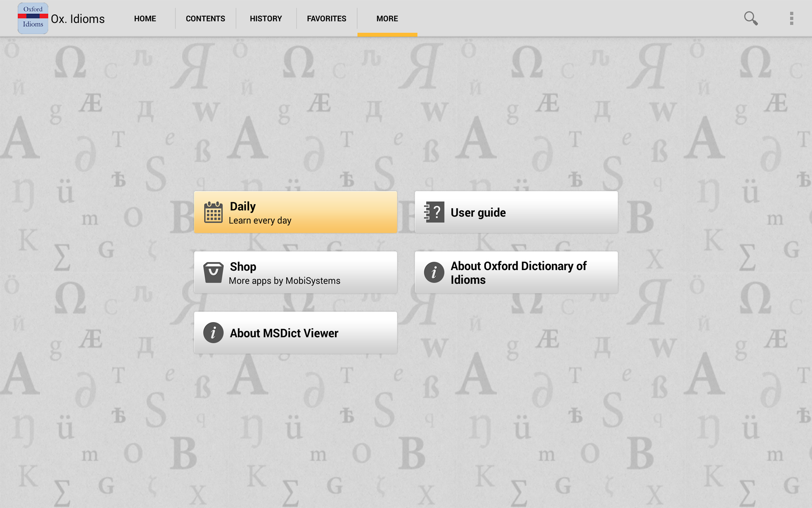This screenshot has height=508, width=812.
Task: Click info icon for Oxford Dictionary of Idioms
Action: [x=434, y=272]
